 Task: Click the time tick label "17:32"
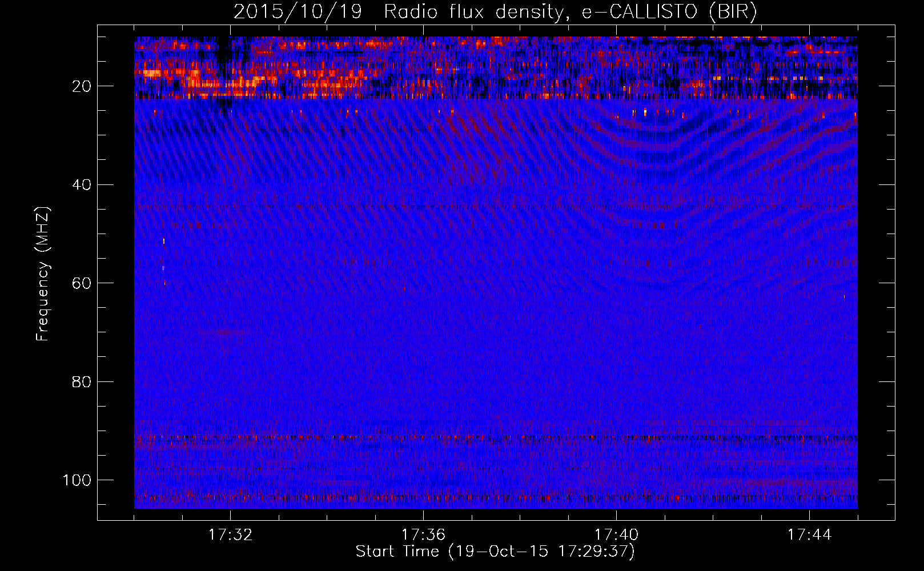(x=230, y=535)
